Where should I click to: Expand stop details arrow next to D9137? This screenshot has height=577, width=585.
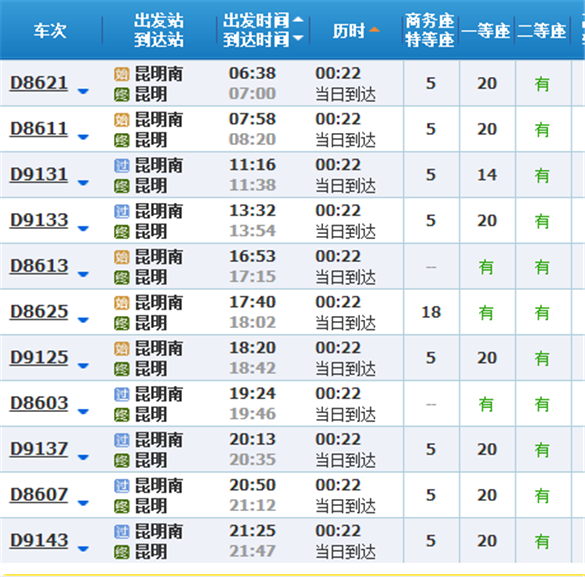(x=83, y=457)
